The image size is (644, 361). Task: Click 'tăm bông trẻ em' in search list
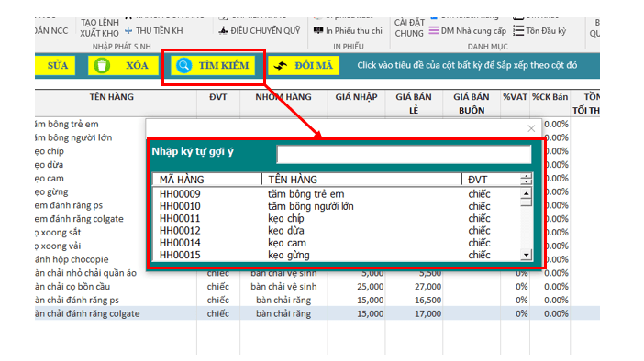pos(306,193)
